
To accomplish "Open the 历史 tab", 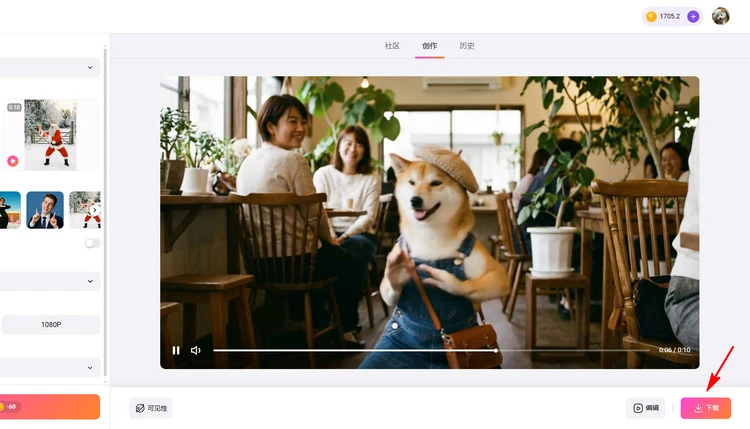I will pos(467,46).
